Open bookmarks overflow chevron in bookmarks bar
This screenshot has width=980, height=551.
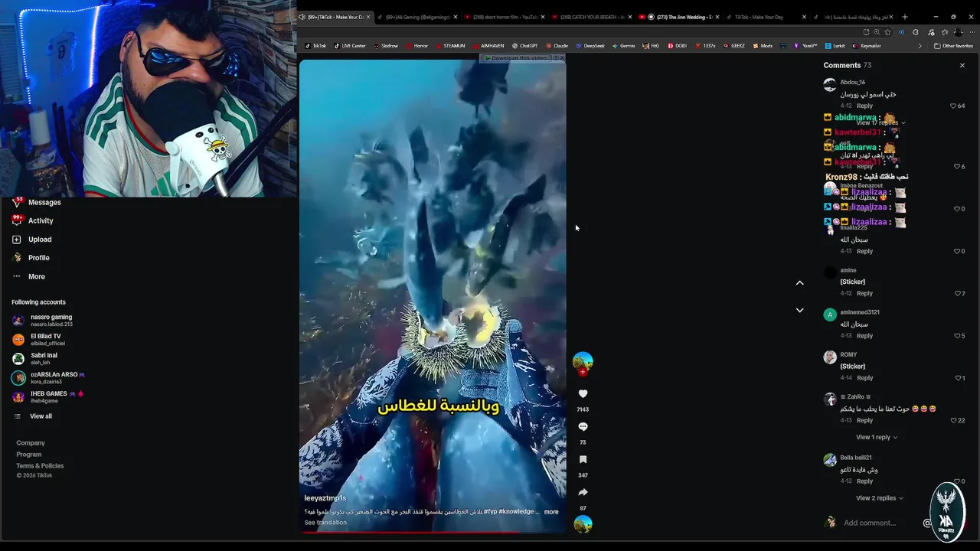point(920,46)
